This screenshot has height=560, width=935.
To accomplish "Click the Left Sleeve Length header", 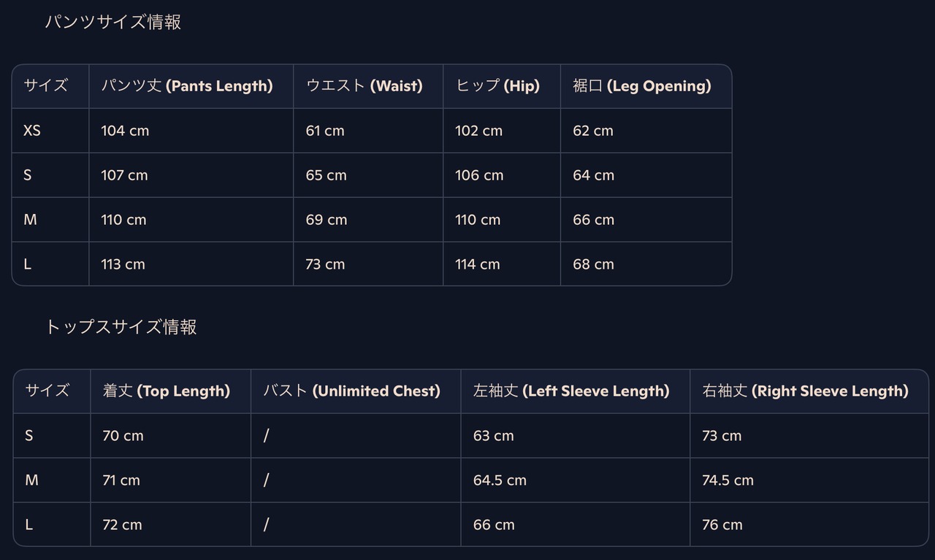I will tap(571, 391).
